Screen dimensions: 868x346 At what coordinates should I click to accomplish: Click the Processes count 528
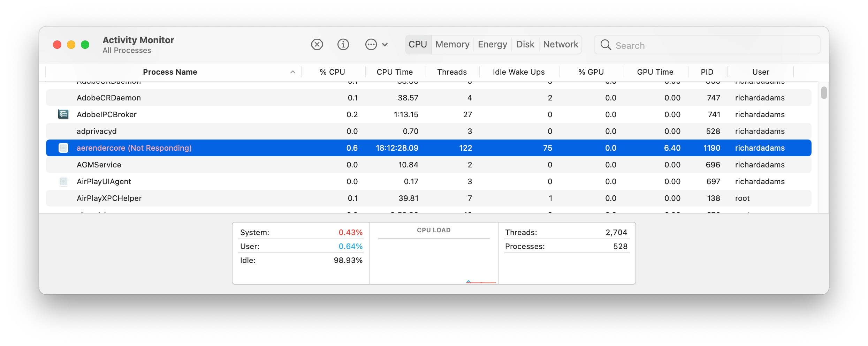[x=620, y=246]
